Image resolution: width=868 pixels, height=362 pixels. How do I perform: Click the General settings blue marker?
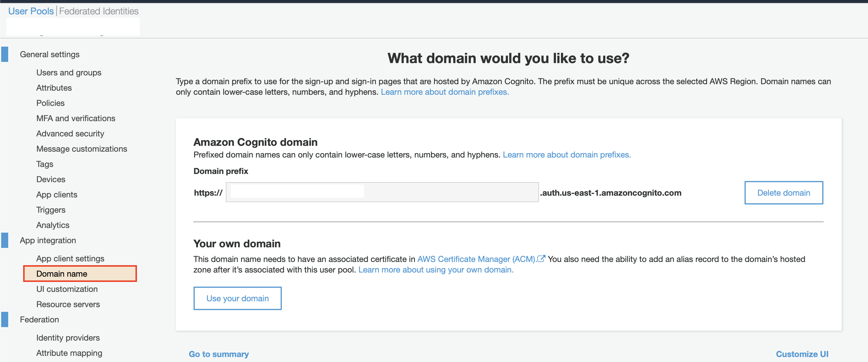click(x=5, y=54)
